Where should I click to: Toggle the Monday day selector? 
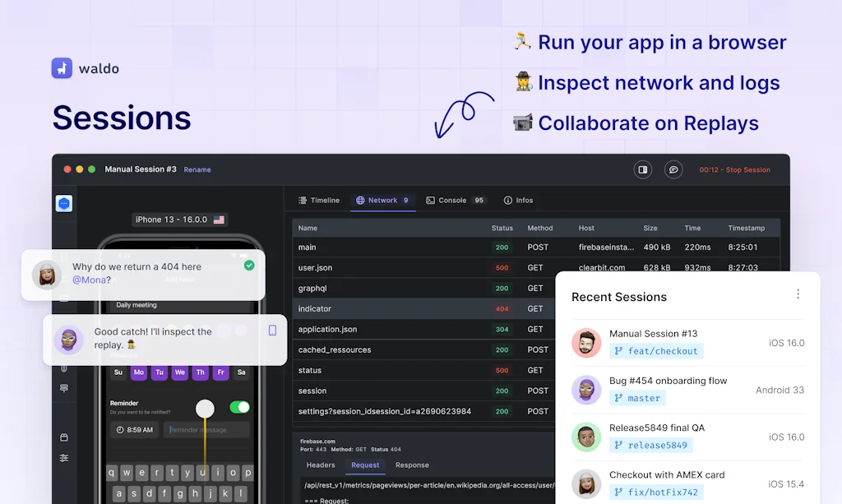click(x=139, y=372)
